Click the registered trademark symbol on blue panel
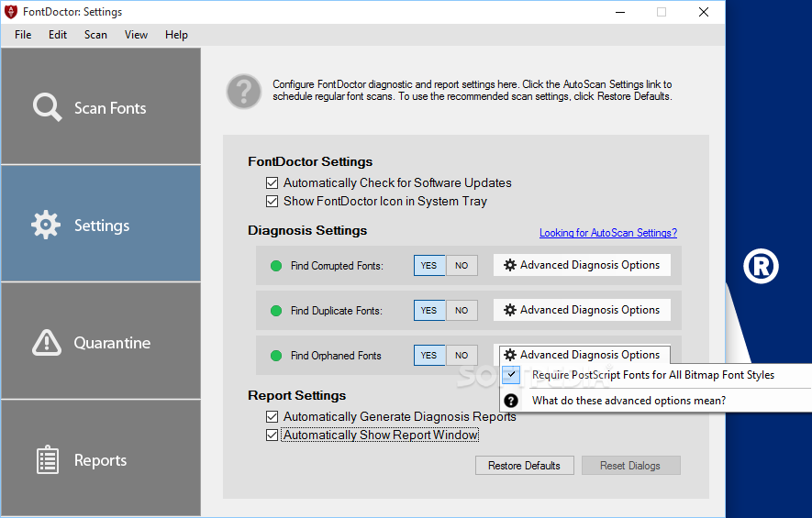The image size is (812, 518). [x=761, y=267]
